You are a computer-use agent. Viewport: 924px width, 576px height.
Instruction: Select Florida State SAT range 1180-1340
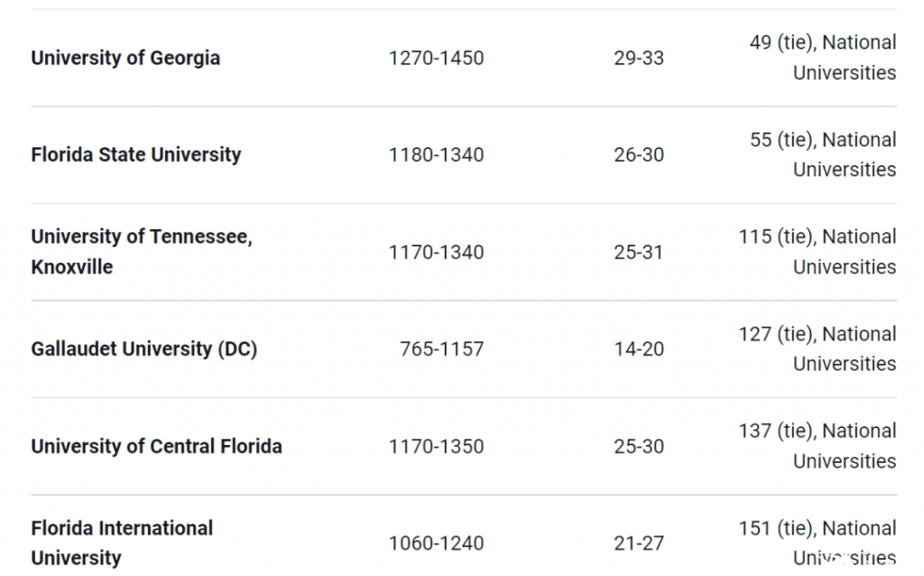click(436, 154)
